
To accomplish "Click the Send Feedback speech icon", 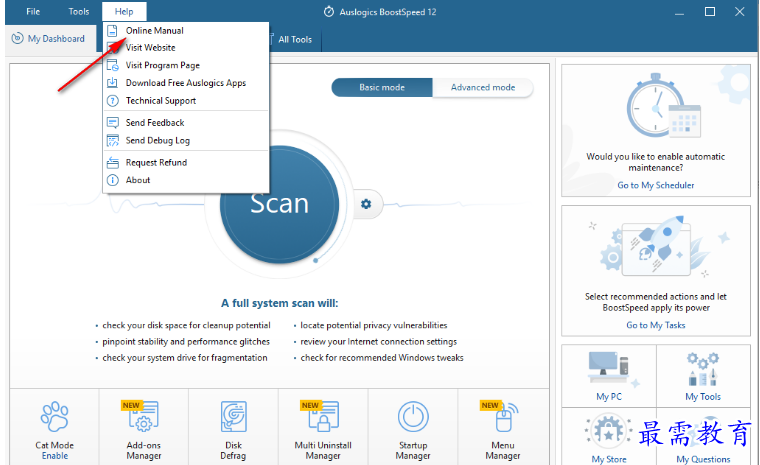I will (112, 123).
